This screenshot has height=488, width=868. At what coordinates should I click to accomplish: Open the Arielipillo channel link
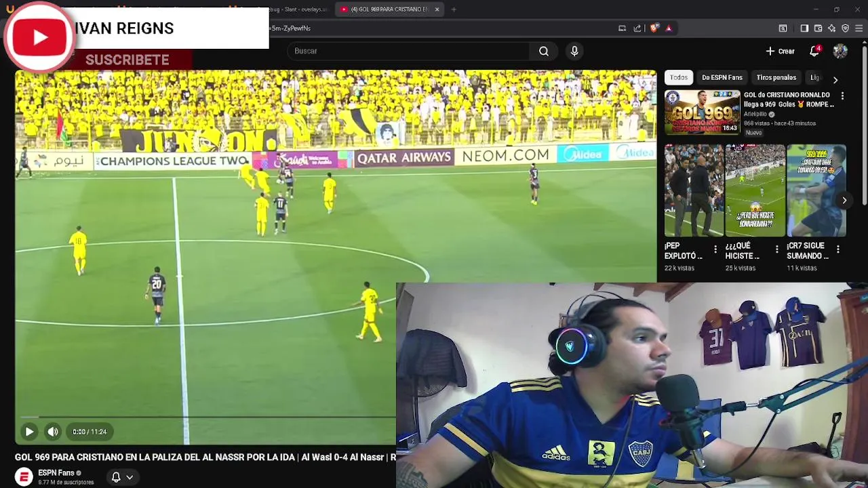(x=755, y=114)
